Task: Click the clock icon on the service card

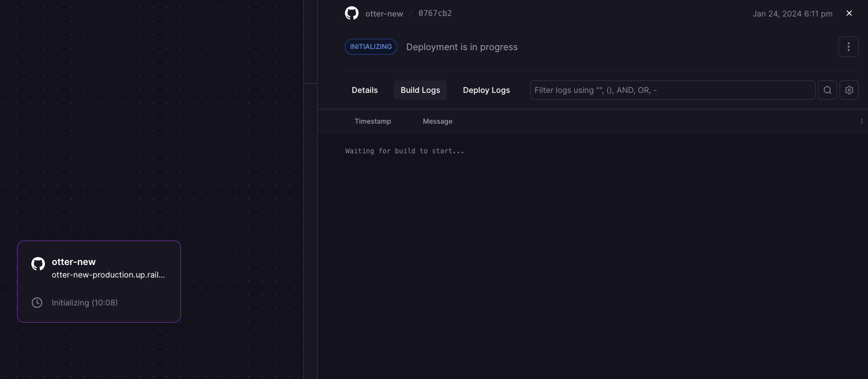Action: (x=37, y=303)
